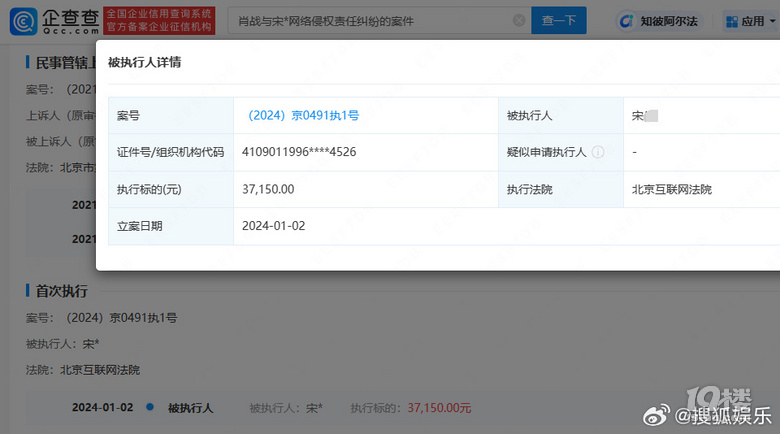The width and height of the screenshot is (780, 434).
Task: Click the 全国企业信用查询系统 red banner
Action: point(159,20)
